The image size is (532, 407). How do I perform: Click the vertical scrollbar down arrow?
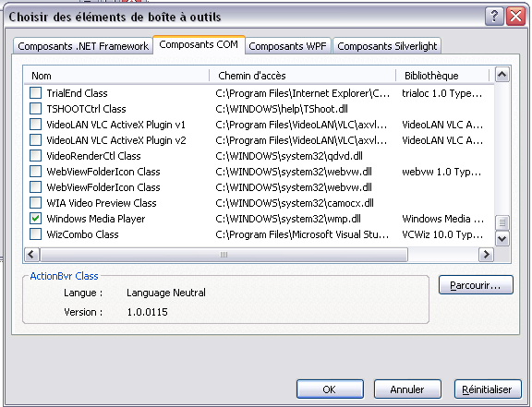(502, 238)
